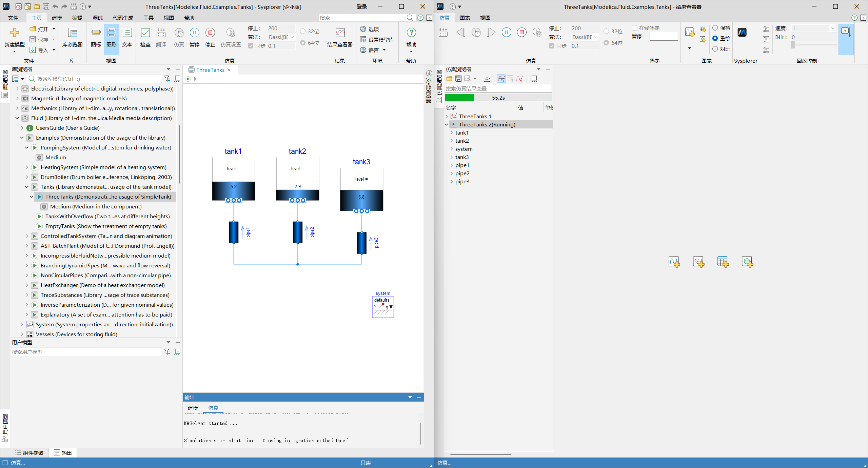Screen dimensions: 868x468
Task: Open 组件参数 bottom panel button
Action: coord(29,453)
